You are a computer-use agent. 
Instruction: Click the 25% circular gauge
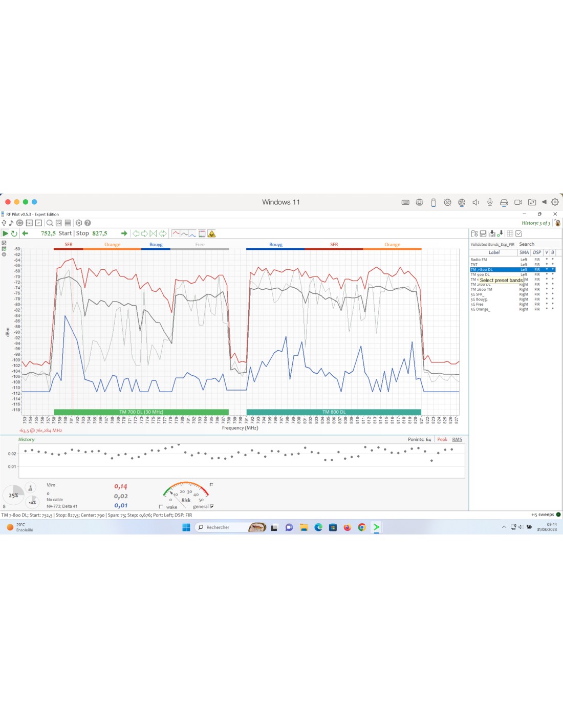point(13,495)
